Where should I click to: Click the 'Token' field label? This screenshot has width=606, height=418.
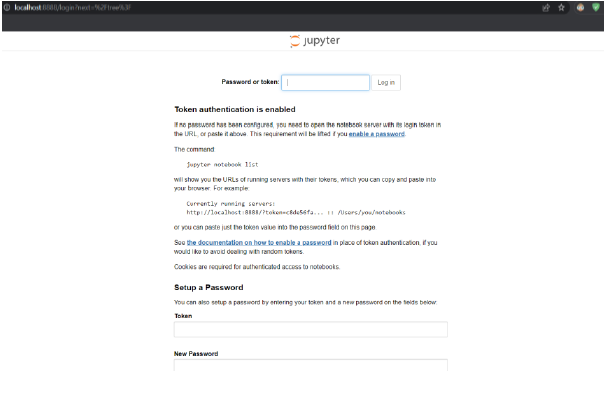click(x=183, y=316)
